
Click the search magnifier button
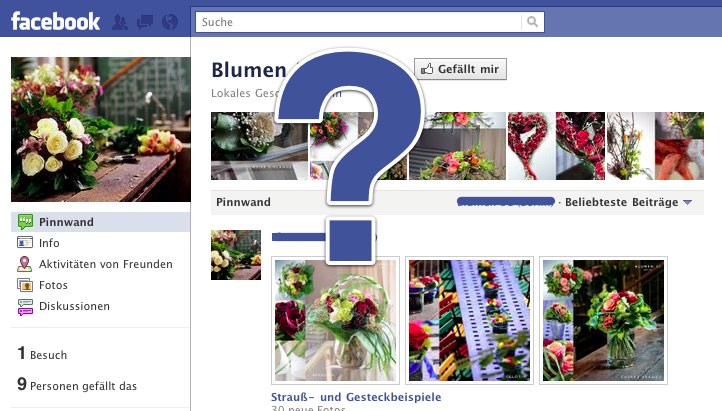point(532,22)
